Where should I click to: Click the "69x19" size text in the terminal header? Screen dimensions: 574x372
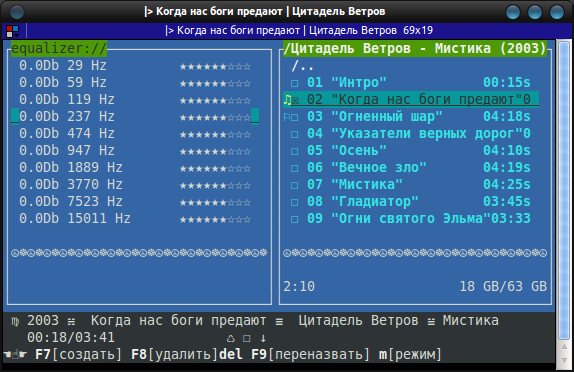tap(418, 30)
